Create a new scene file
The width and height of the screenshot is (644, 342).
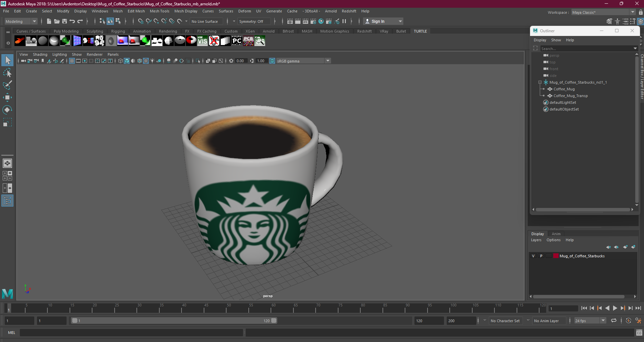(x=49, y=21)
